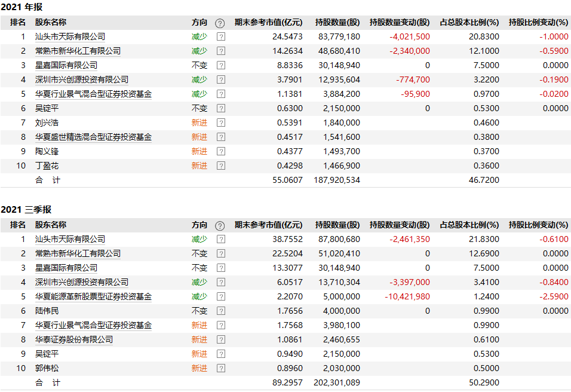Click question icon for 汕头市天际有限公司 in 2021 年报
The height and width of the screenshot is (392, 571).
click(x=220, y=37)
